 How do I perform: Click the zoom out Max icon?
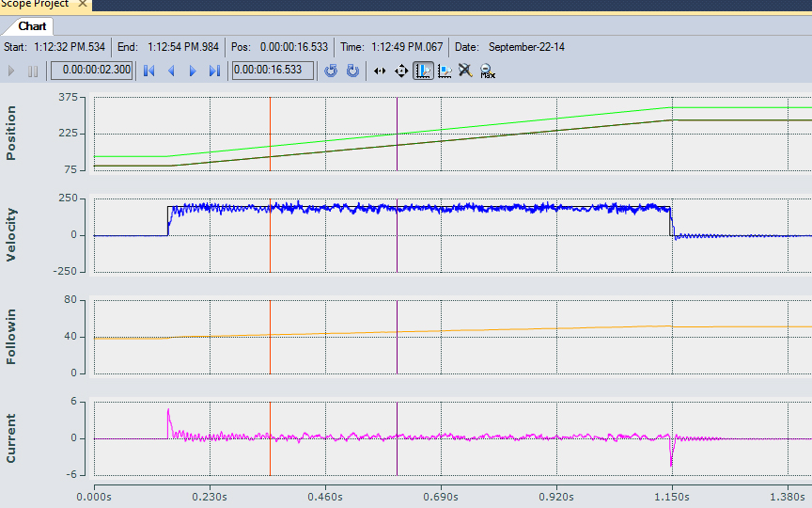point(488,71)
